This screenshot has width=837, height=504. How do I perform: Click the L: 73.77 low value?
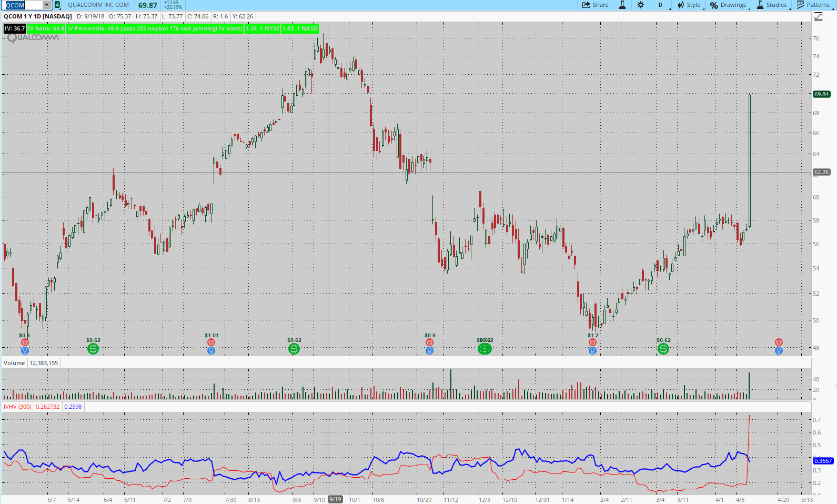(x=172, y=16)
